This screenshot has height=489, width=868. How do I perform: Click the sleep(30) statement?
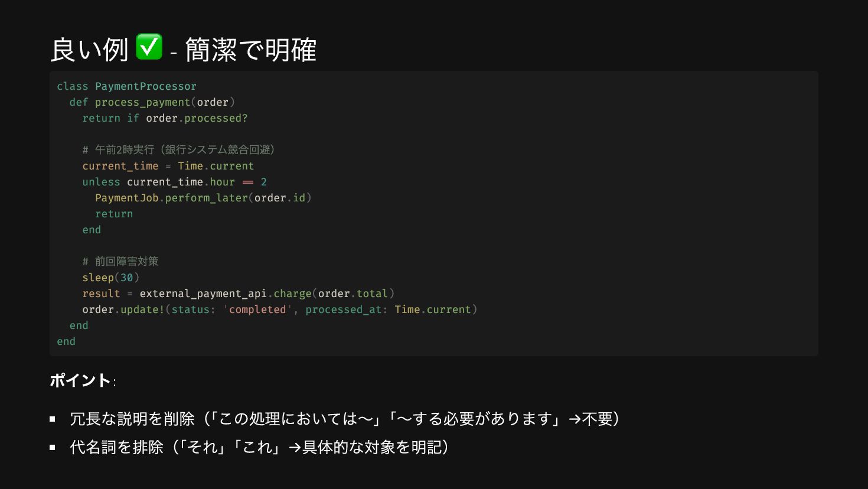click(111, 278)
